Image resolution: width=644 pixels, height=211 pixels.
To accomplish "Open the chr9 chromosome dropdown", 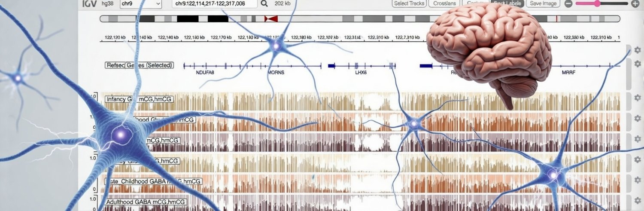I will (x=140, y=3).
